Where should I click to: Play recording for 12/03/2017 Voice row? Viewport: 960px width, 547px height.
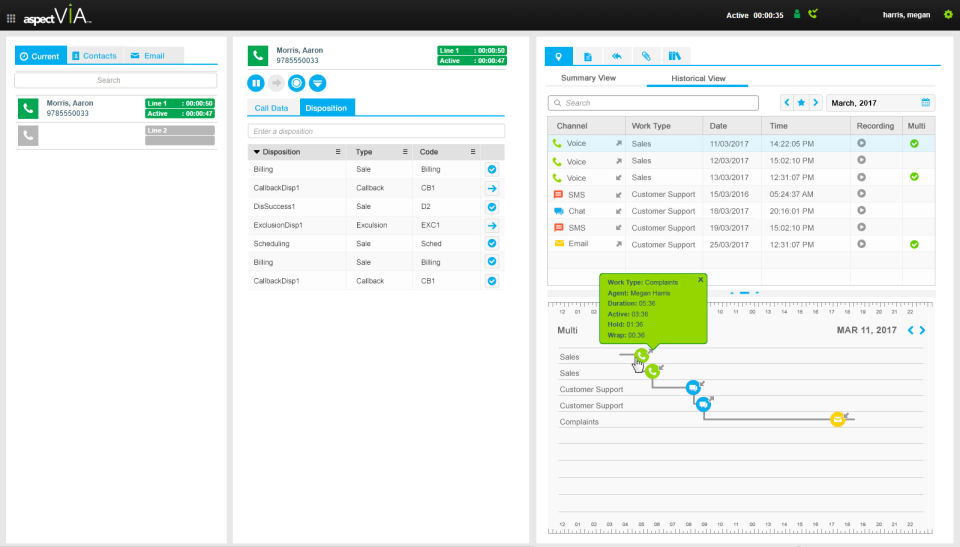click(x=861, y=160)
